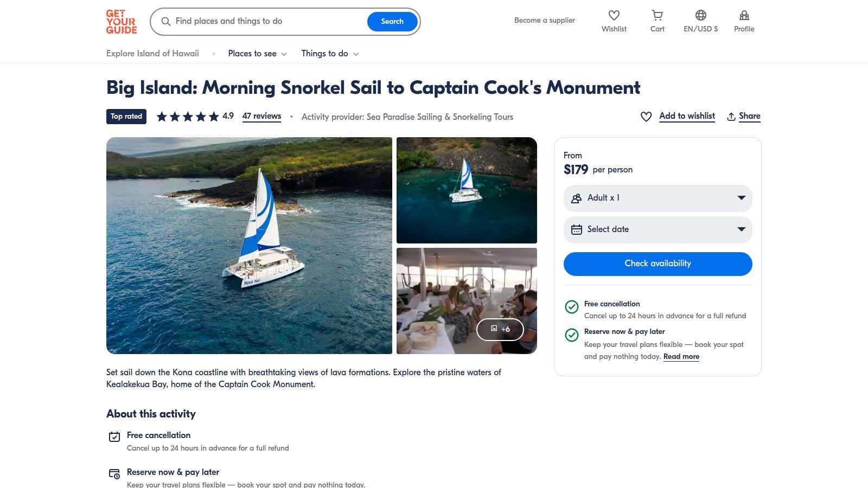This screenshot has width=868, height=488.
Task: Click the Share upload icon
Action: [x=731, y=117]
